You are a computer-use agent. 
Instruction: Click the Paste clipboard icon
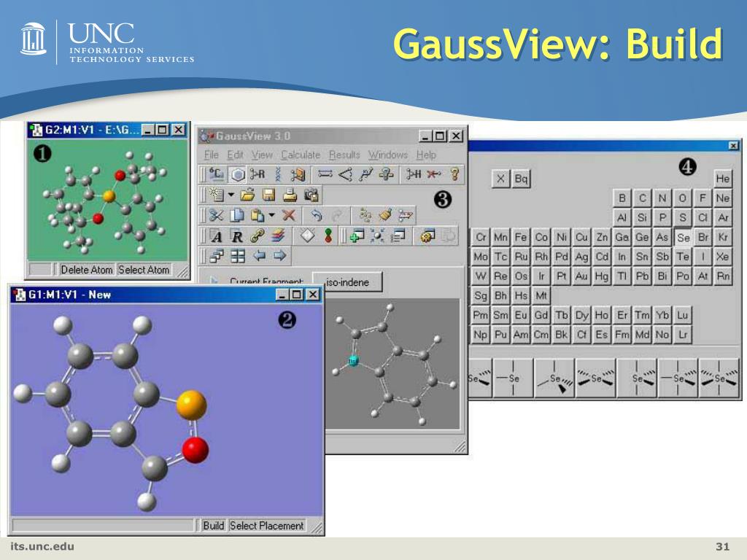pos(258,215)
